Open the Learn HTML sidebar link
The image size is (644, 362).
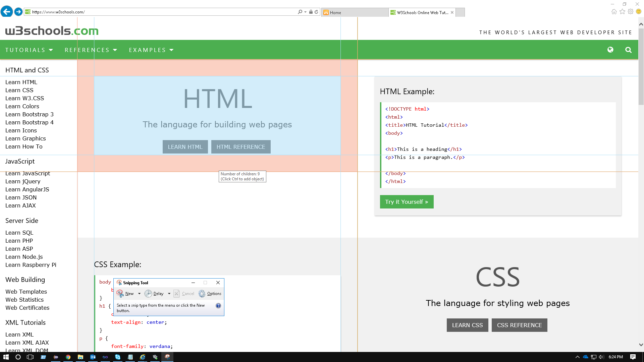[21, 82]
